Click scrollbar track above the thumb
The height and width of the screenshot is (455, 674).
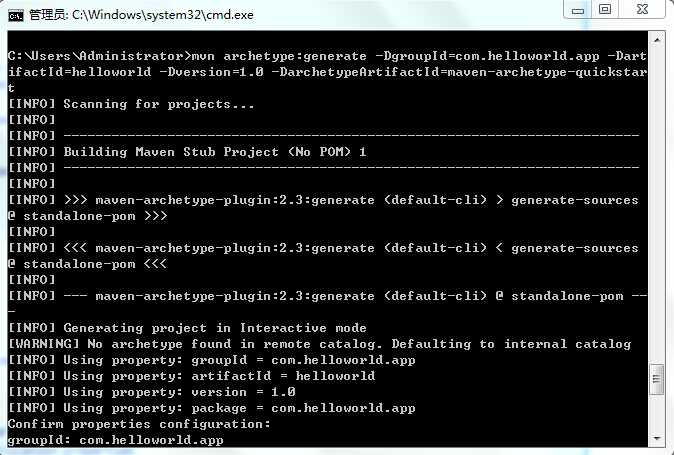[657, 200]
